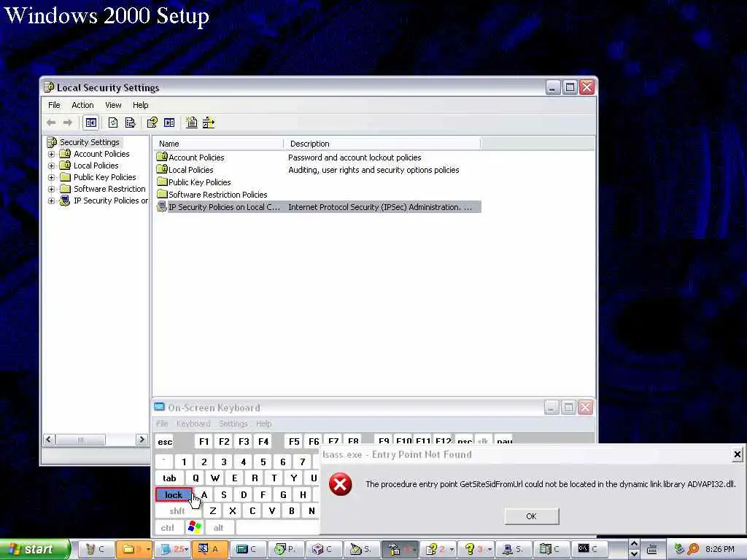Open File menu in Local Security Settings
This screenshot has height=560, width=747.
[54, 105]
